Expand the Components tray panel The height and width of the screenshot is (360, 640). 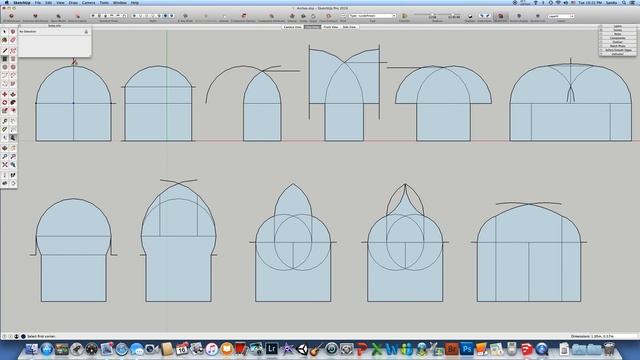coord(618,38)
